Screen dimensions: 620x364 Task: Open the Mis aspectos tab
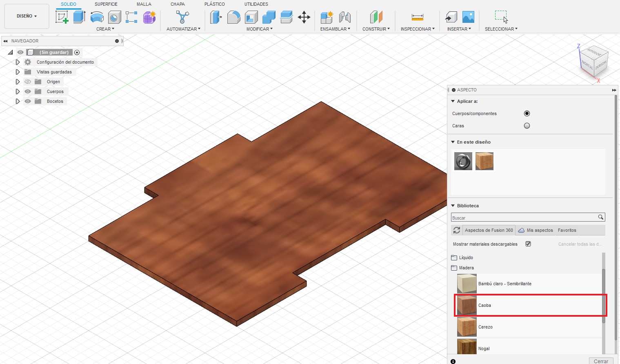pos(536,230)
